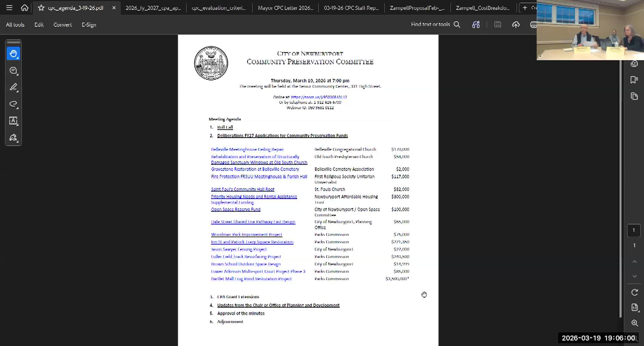
Task: Toggle the Comments panel on the right
Action: pyautogui.click(x=634, y=64)
